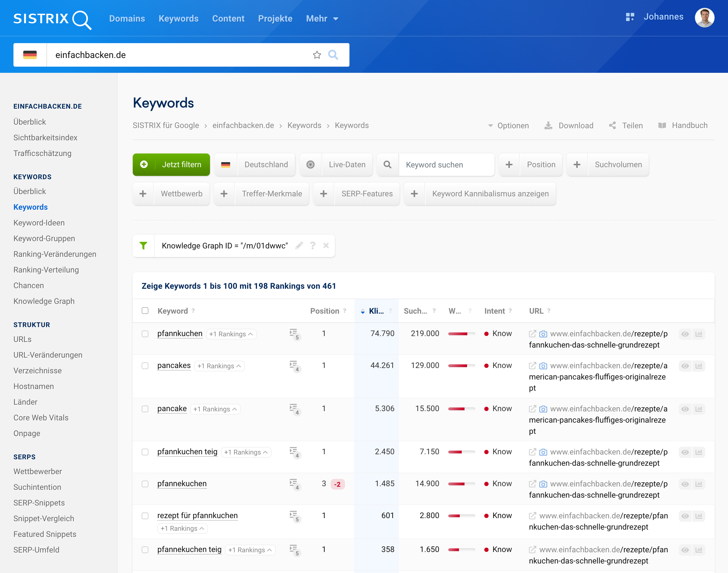728x573 pixels.
Task: Click eye icon in pfannkuchen teig row
Action: (685, 452)
